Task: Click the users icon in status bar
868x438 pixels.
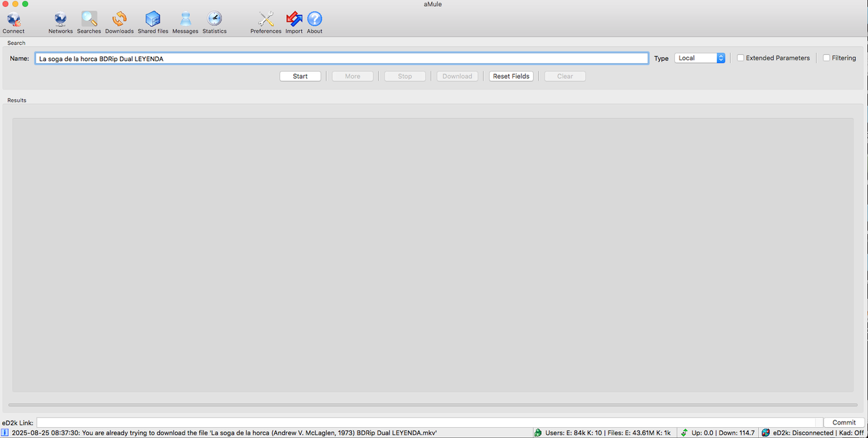Action: [x=538, y=433]
